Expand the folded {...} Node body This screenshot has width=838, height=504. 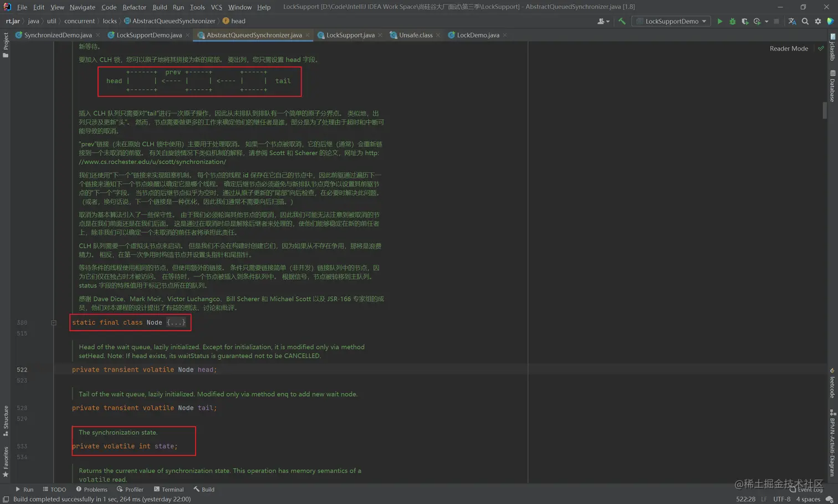[x=176, y=322]
